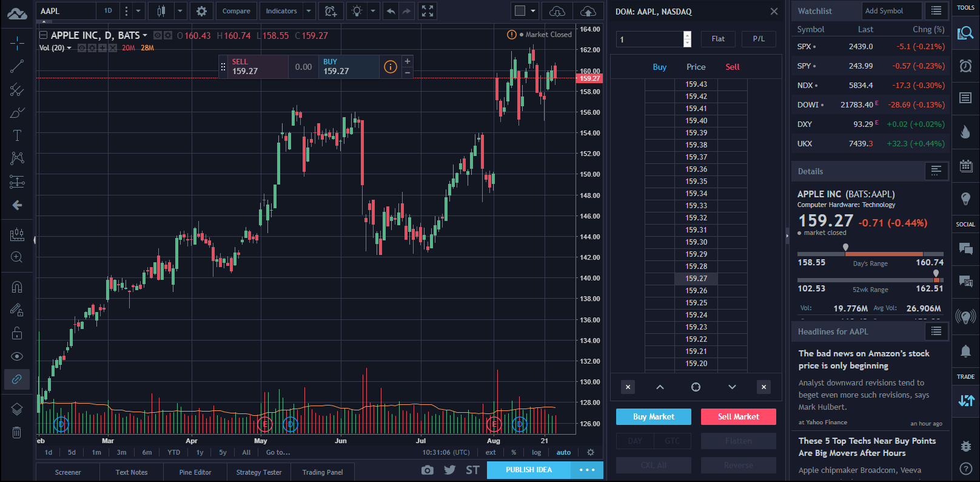The width and height of the screenshot is (980, 482).
Task: Click the Compare button
Action: tap(236, 11)
